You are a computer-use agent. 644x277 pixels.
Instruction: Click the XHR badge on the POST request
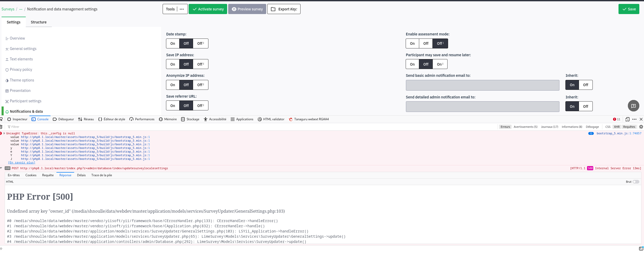point(8,168)
